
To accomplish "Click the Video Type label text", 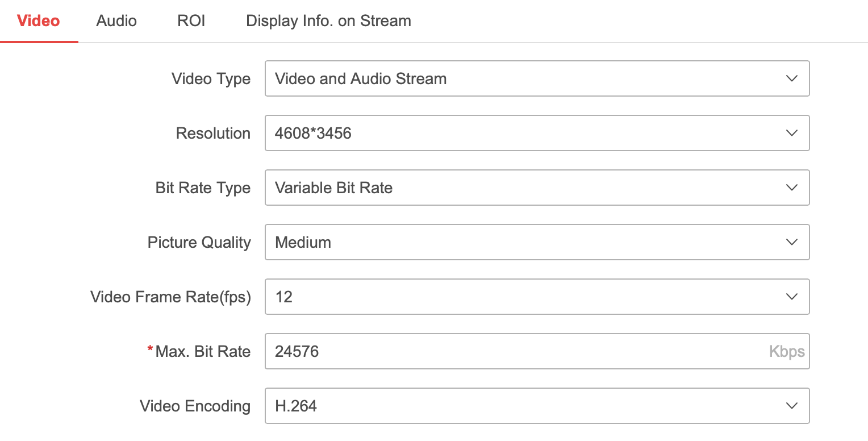I will click(x=211, y=78).
